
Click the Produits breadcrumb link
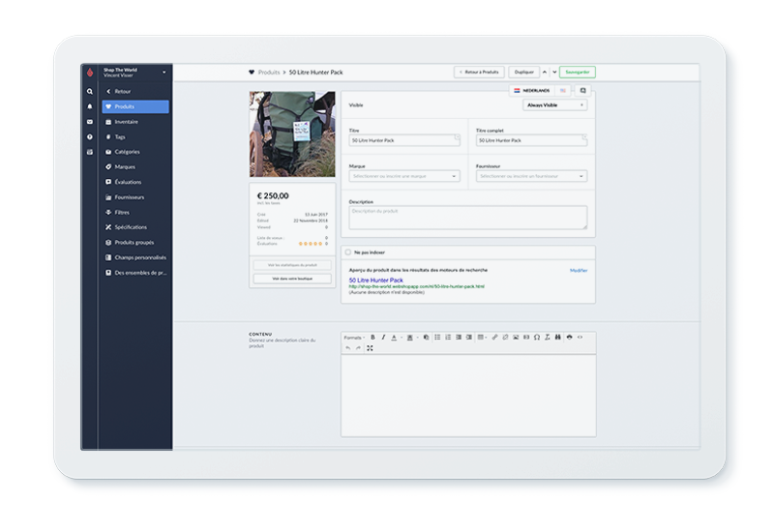pos(269,72)
